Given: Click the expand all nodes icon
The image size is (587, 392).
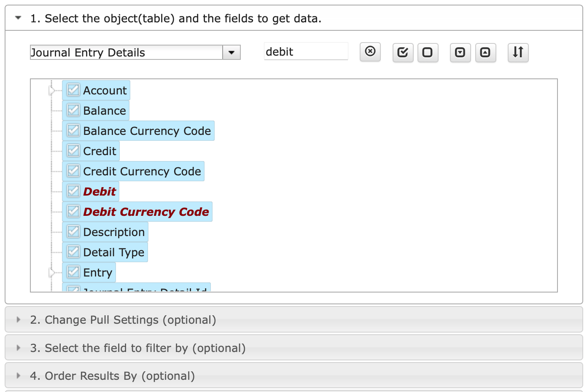Looking at the screenshot, I should (460, 52).
